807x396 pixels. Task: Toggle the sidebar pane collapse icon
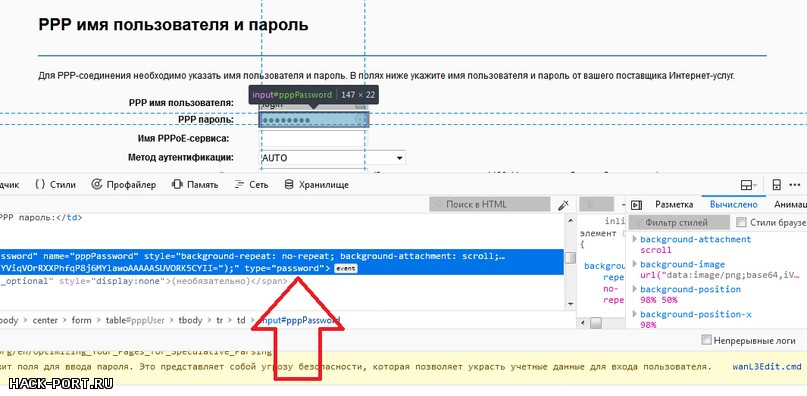click(x=636, y=205)
